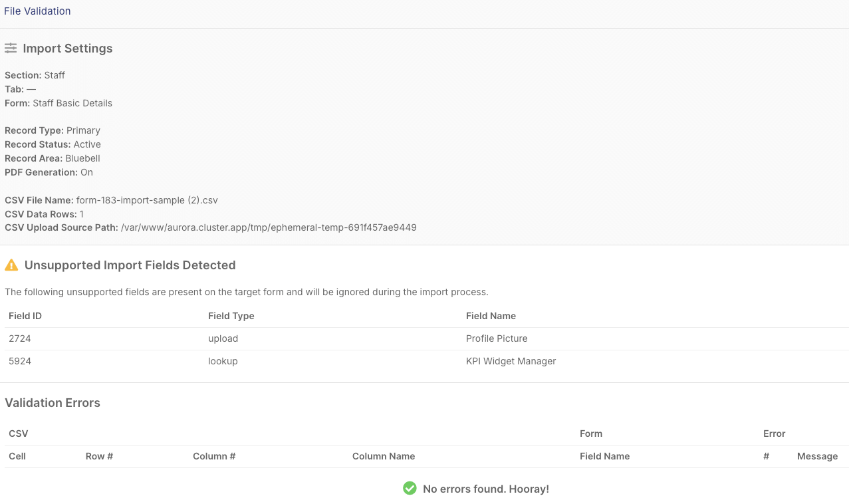Click the Unsupported Import Fields Detected heading

pos(130,265)
